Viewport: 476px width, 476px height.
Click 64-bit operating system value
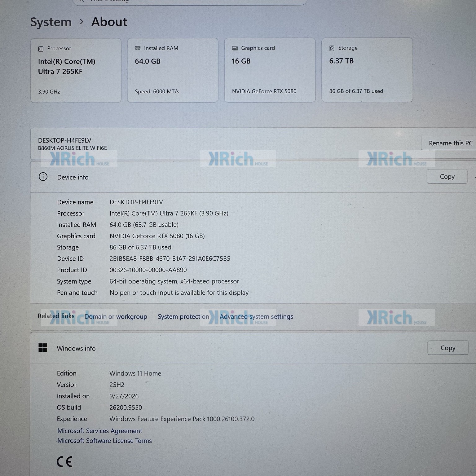click(x=174, y=281)
